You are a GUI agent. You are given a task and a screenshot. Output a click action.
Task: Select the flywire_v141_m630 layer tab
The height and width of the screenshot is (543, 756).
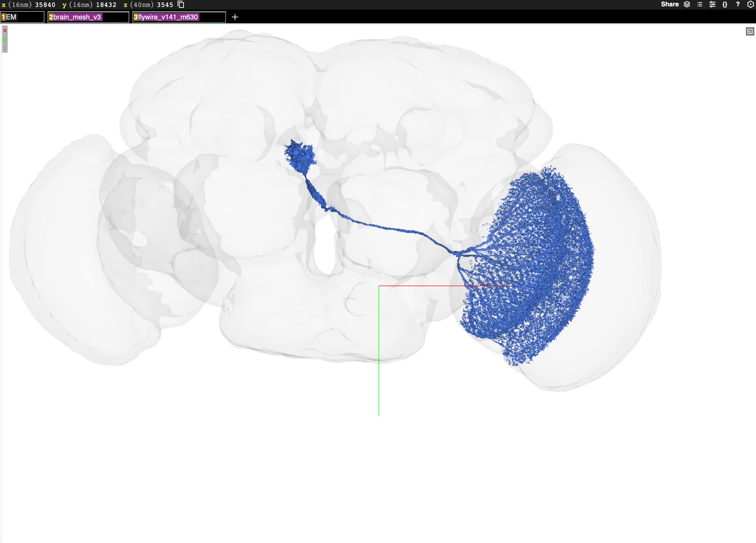click(x=167, y=17)
